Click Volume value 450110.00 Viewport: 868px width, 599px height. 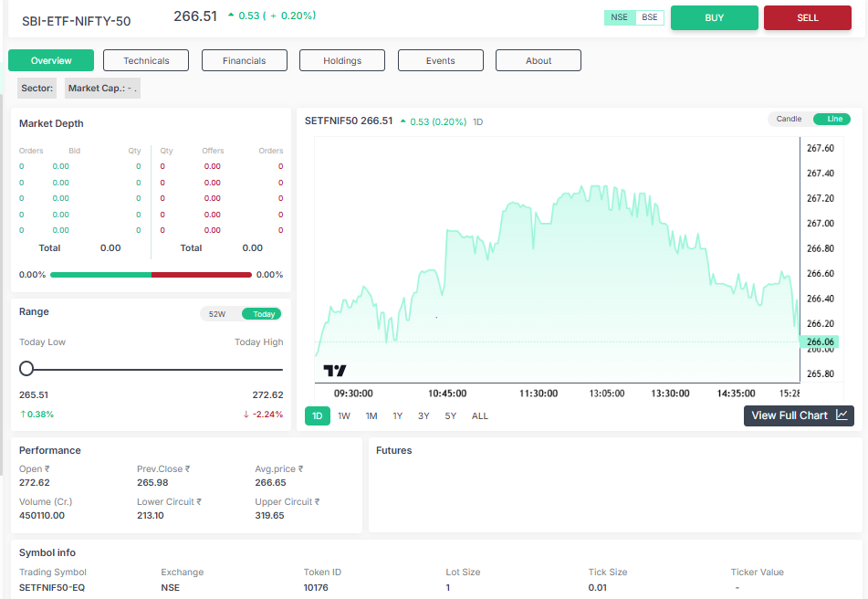[42, 515]
